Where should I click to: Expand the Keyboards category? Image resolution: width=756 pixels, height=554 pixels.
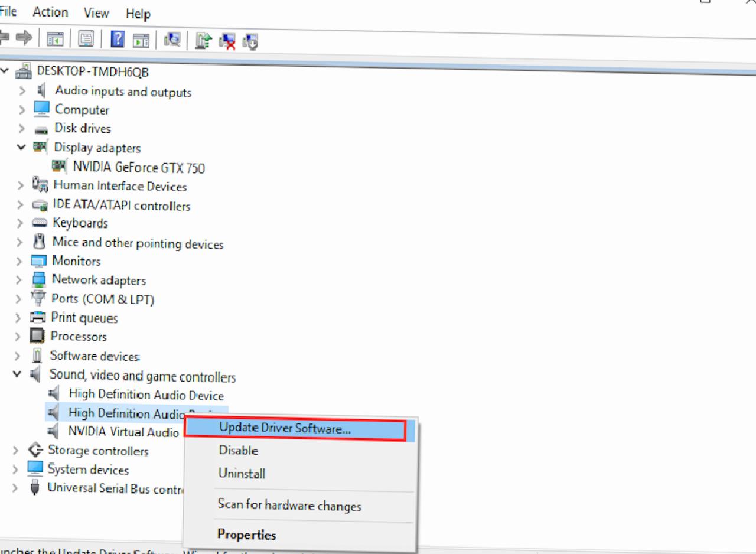click(20, 223)
